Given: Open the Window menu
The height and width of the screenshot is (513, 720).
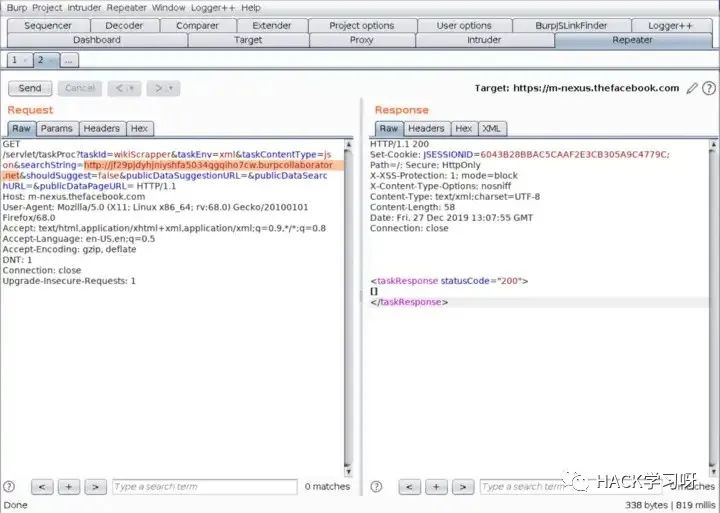Looking at the screenshot, I should pyautogui.click(x=167, y=7).
